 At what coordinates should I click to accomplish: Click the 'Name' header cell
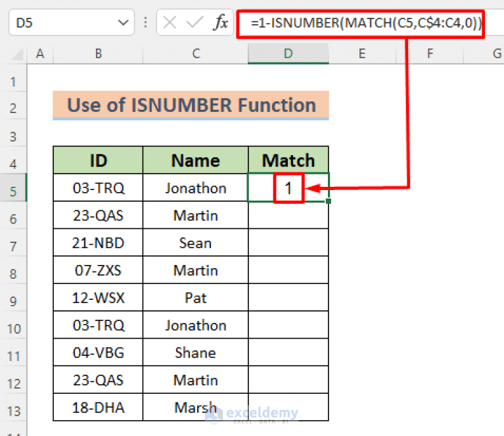[x=196, y=160]
